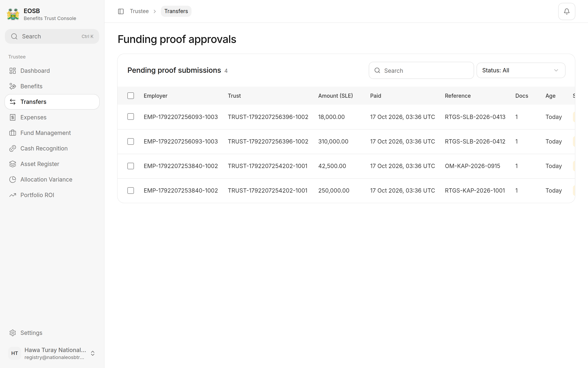Select Transfers in the sidebar
This screenshot has width=588, height=368.
pos(52,102)
